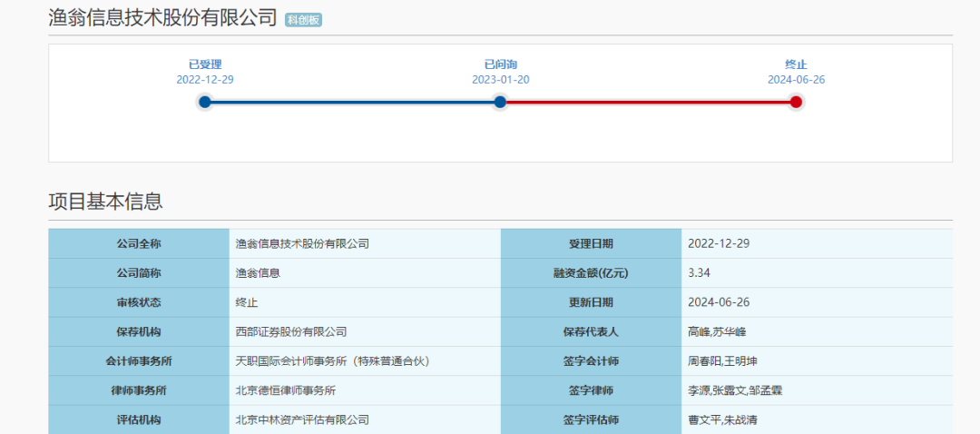This screenshot has height=434, width=980.
Task: Click the 审核状态 value 终止
Action: click(x=247, y=302)
